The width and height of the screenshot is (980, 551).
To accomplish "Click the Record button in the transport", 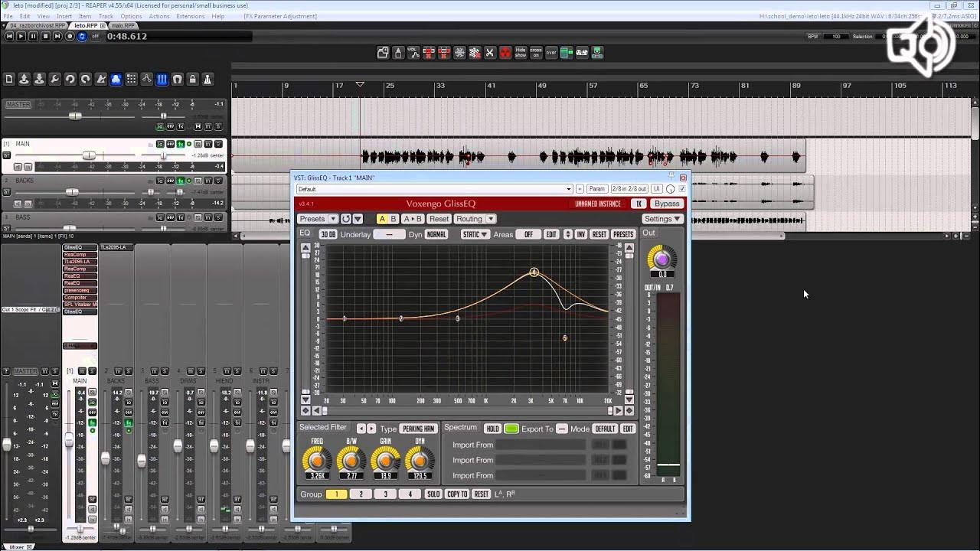I will pos(70,36).
